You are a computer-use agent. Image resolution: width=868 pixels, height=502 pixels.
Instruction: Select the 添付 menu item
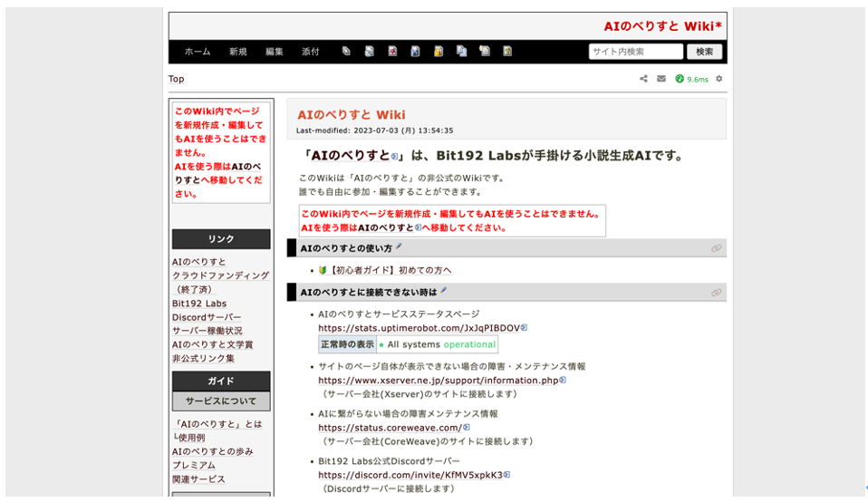[x=310, y=52]
